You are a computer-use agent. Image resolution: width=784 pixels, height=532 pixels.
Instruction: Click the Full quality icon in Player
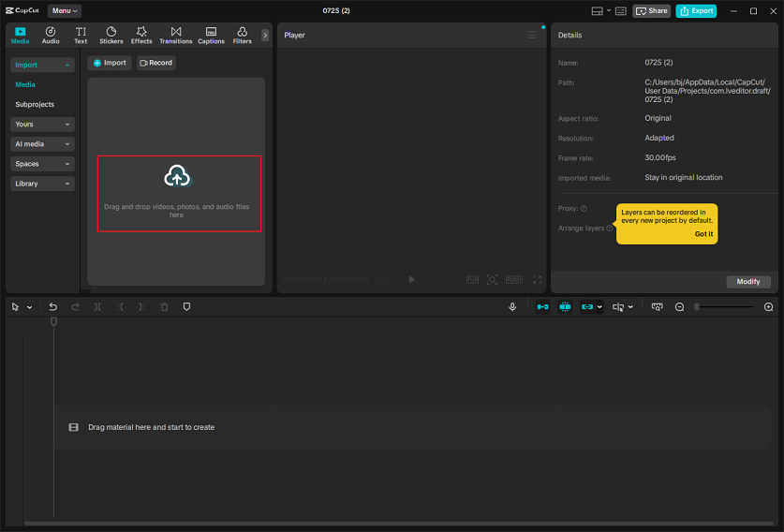pos(472,279)
